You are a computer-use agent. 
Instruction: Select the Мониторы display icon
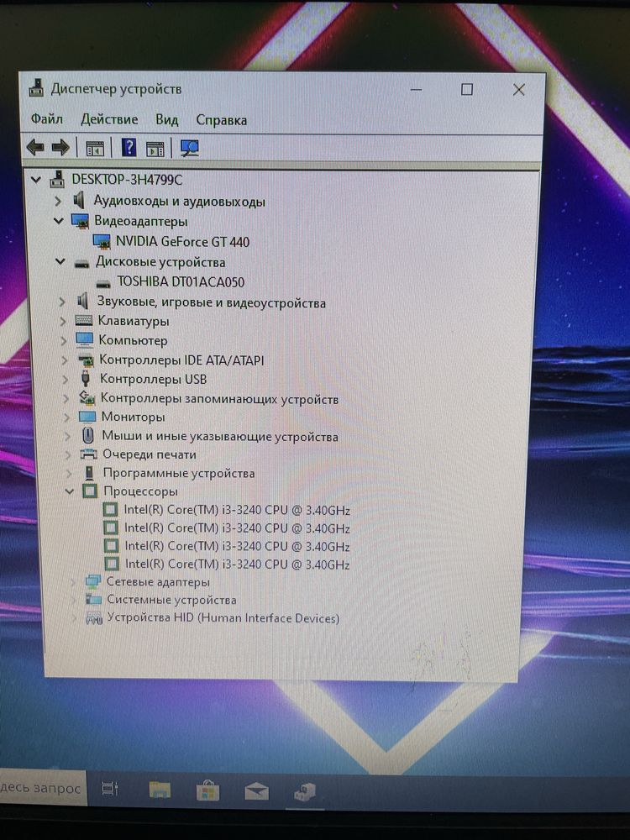pyautogui.click(x=87, y=417)
